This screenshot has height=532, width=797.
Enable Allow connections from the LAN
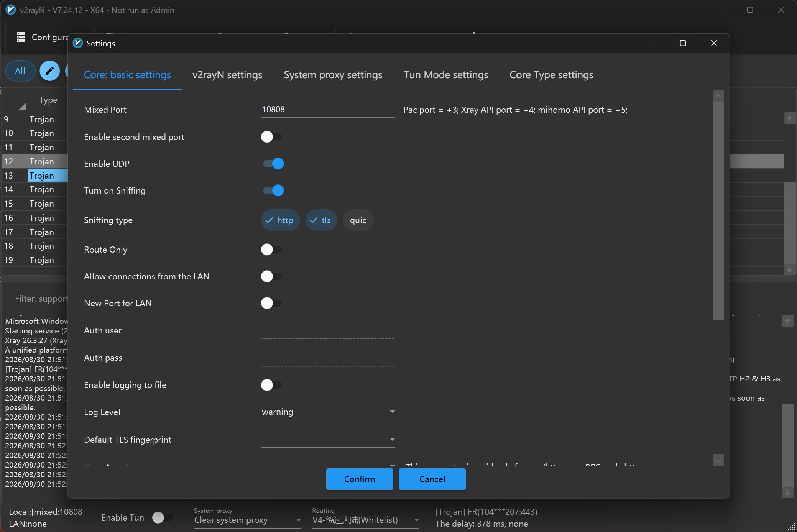pos(272,276)
